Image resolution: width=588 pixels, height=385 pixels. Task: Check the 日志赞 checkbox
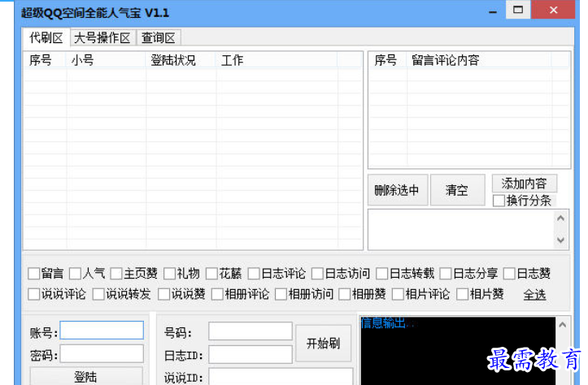[x=509, y=274]
